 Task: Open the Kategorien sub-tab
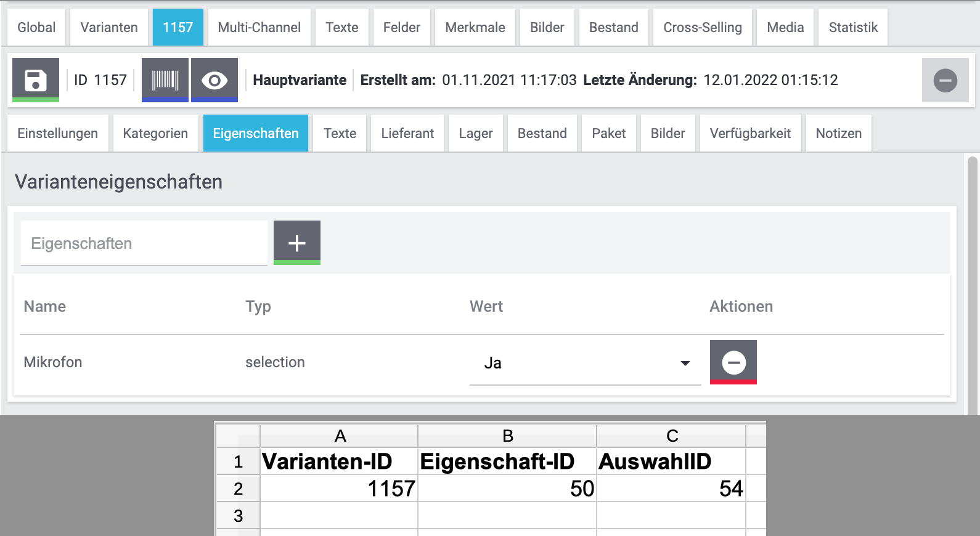click(155, 134)
